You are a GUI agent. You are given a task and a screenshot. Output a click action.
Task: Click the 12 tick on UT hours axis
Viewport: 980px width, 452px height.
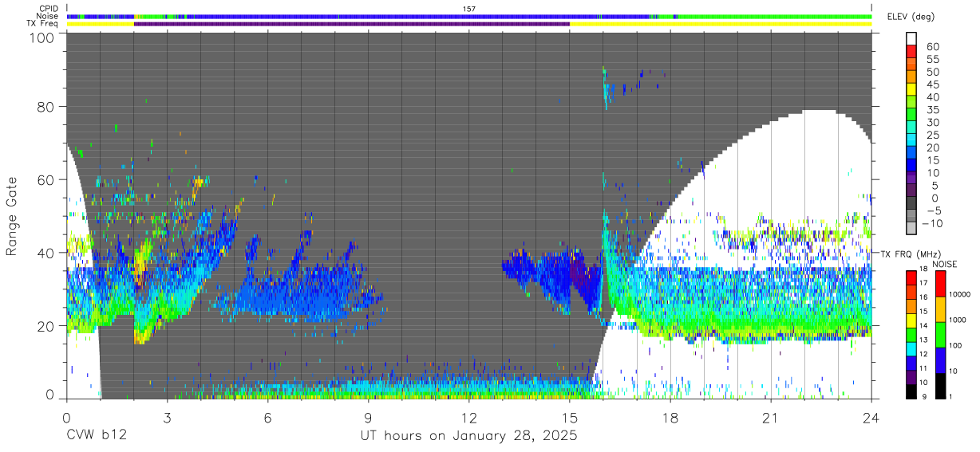(x=469, y=418)
